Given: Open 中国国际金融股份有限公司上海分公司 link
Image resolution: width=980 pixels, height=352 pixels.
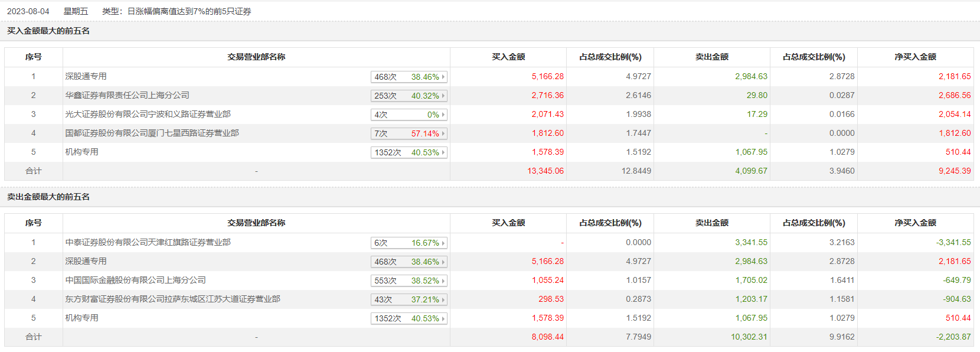Looking at the screenshot, I should pos(135,280).
